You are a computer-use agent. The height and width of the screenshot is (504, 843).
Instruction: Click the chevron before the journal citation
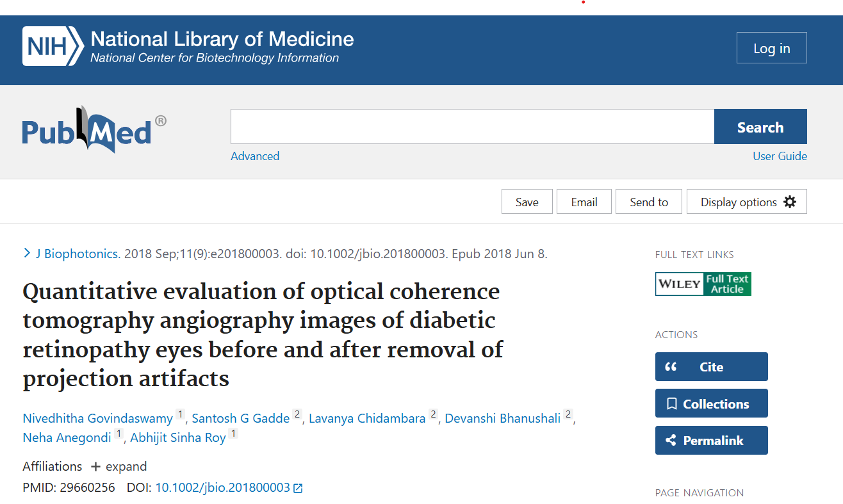click(26, 252)
